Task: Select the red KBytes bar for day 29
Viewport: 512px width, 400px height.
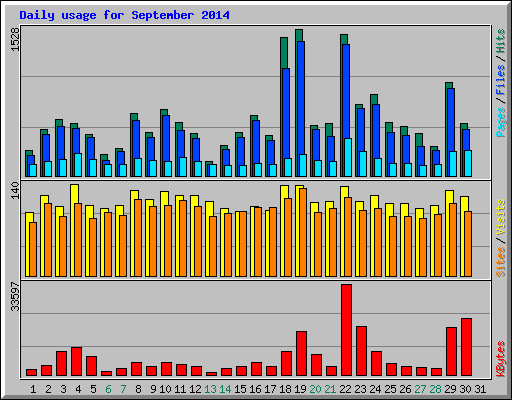Action: (451, 352)
